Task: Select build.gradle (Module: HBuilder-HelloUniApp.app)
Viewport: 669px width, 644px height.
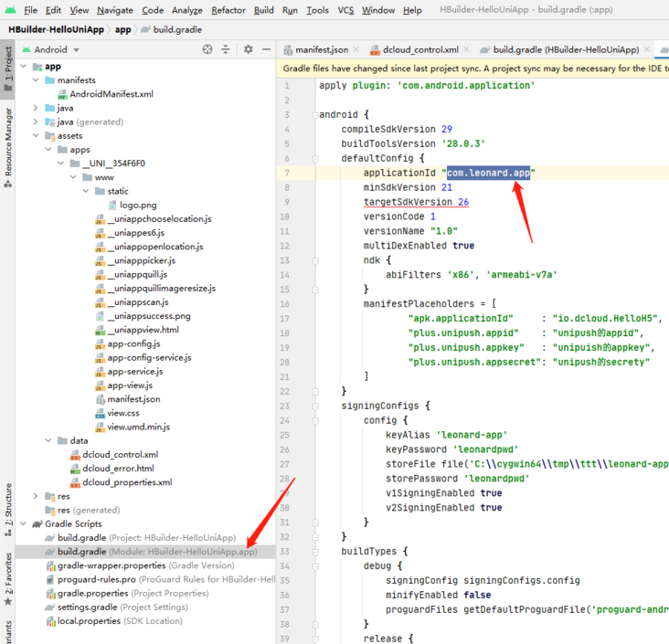Action: tap(145, 552)
